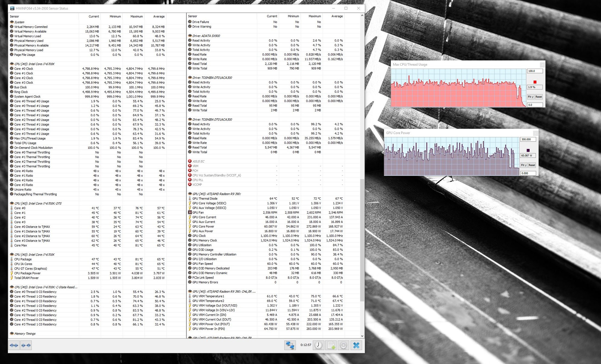Click the elapsed time 0:12:57 display
601x364 pixels.
(x=305, y=345)
